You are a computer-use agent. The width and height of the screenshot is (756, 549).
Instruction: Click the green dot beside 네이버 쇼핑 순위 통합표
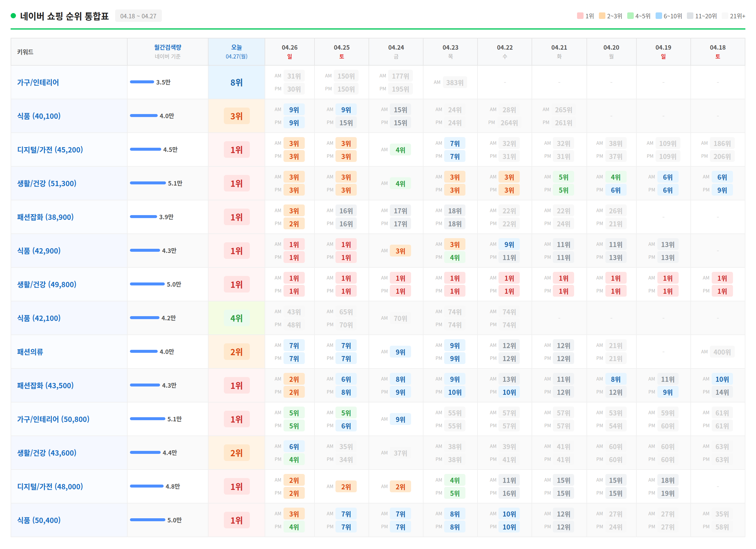(x=13, y=16)
